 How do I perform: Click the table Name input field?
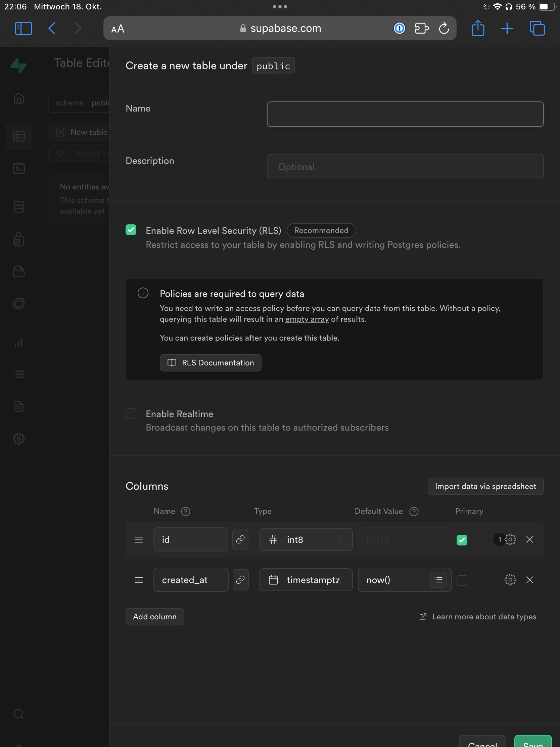point(405,114)
